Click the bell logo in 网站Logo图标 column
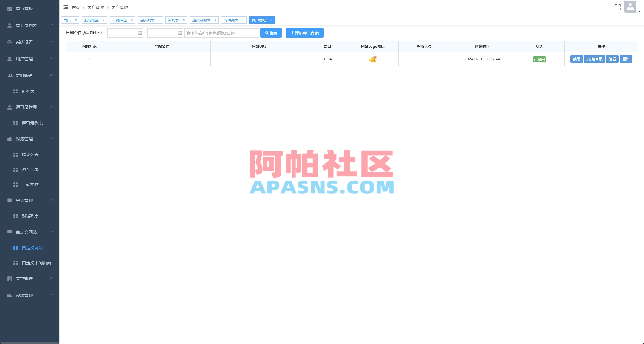This screenshot has width=644, height=344. (x=372, y=59)
